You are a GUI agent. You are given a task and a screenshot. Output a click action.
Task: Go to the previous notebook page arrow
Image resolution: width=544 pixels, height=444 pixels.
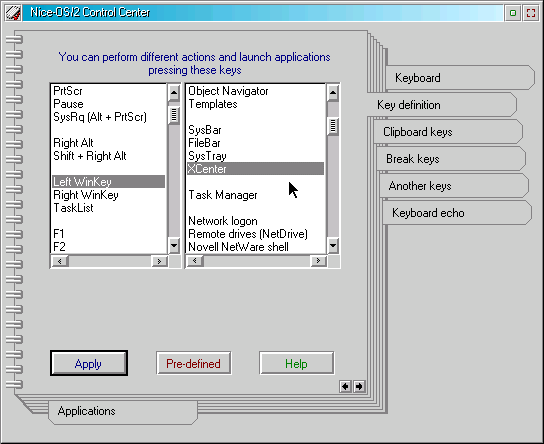coord(345,386)
